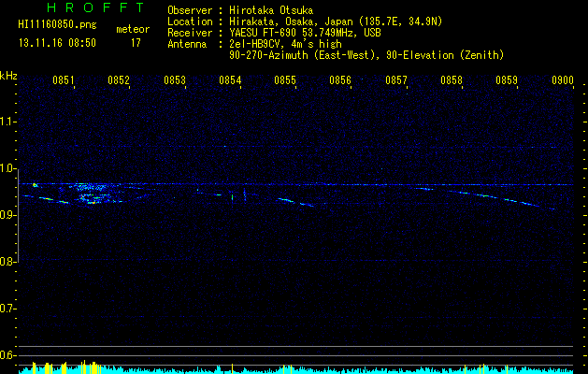
Task: Click the 1.0 kHz frequency label
Action: [8, 168]
